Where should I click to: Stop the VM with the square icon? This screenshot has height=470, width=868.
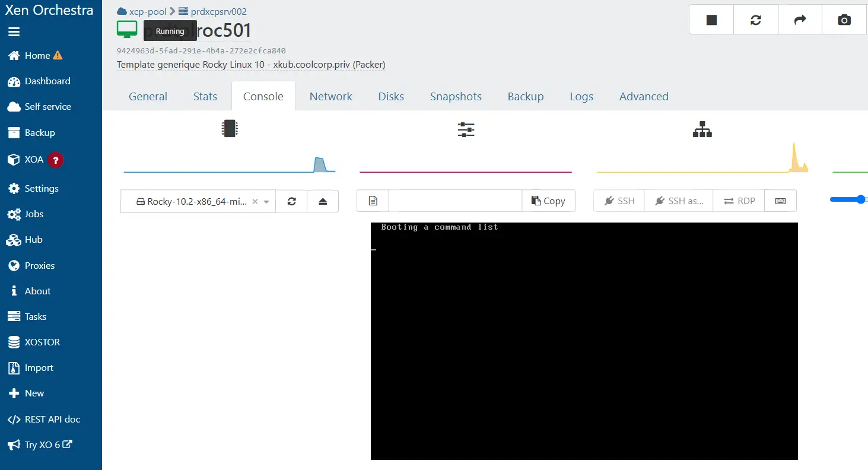point(711,20)
